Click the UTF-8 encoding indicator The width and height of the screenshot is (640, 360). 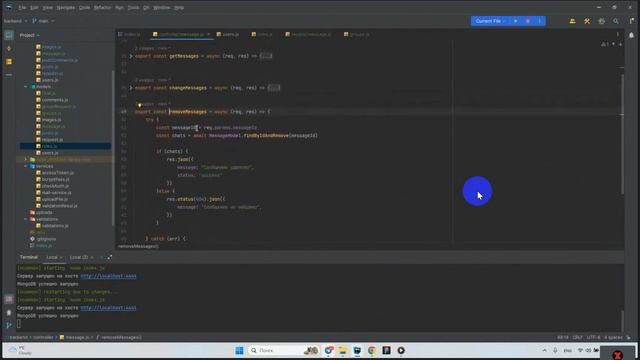593,338
